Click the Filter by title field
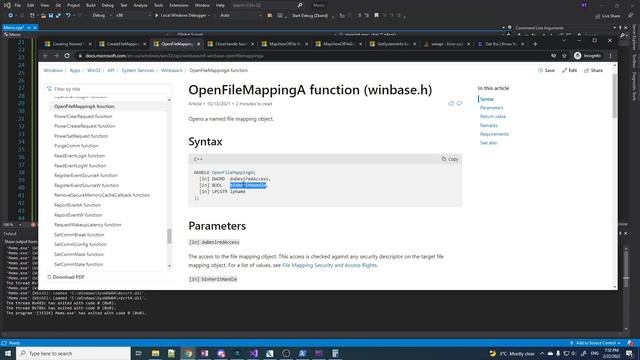The image size is (640, 360). coord(108,89)
